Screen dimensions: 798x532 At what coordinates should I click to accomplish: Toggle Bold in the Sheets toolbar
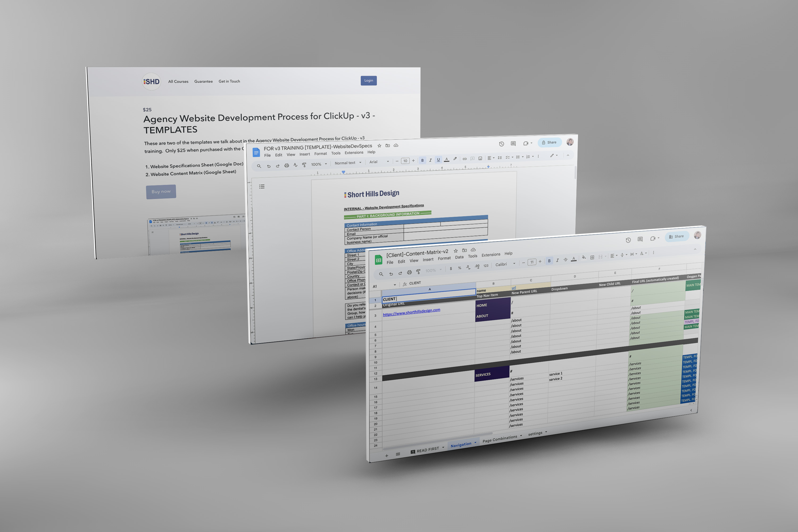tap(549, 261)
